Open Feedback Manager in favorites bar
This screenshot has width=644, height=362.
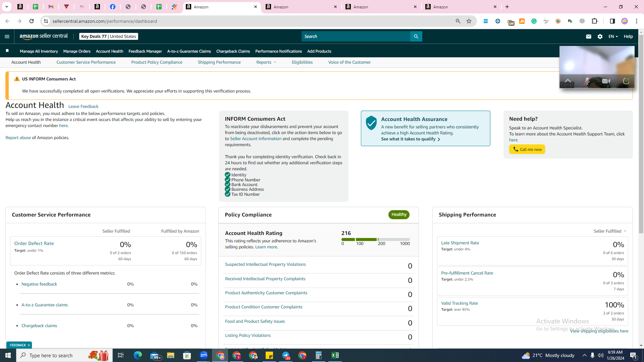coord(145,51)
